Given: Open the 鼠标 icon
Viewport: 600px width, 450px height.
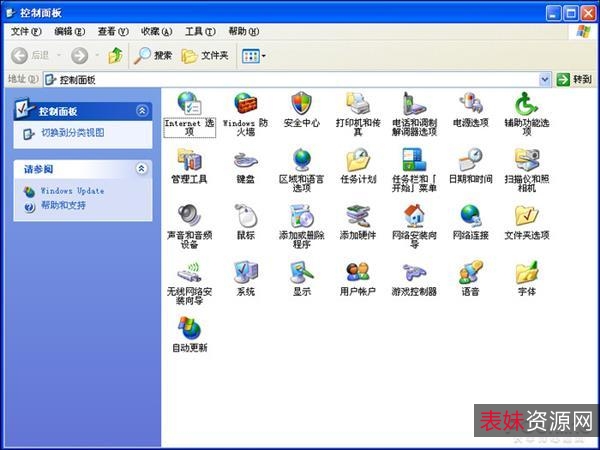Looking at the screenshot, I should coord(246,215).
